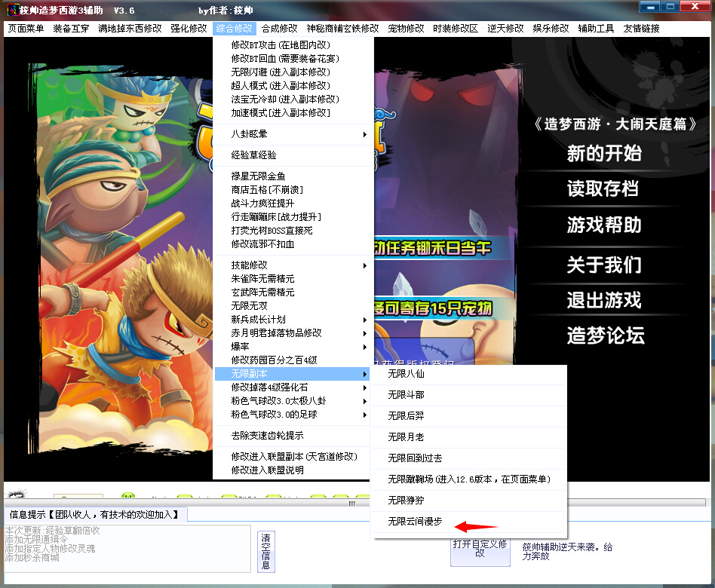This screenshot has width=715, height=588.
Task: Expand the 新兵成长计划 submenu
Action: pos(292,320)
